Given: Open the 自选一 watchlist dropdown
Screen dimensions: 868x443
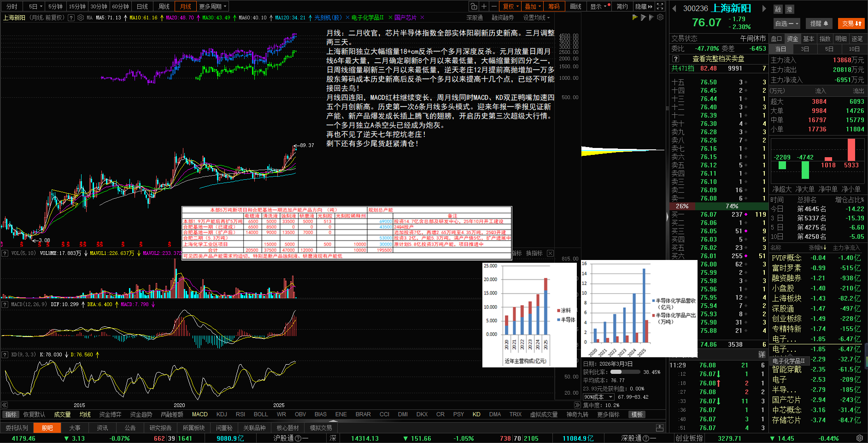Looking at the screenshot, I should point(787,24).
